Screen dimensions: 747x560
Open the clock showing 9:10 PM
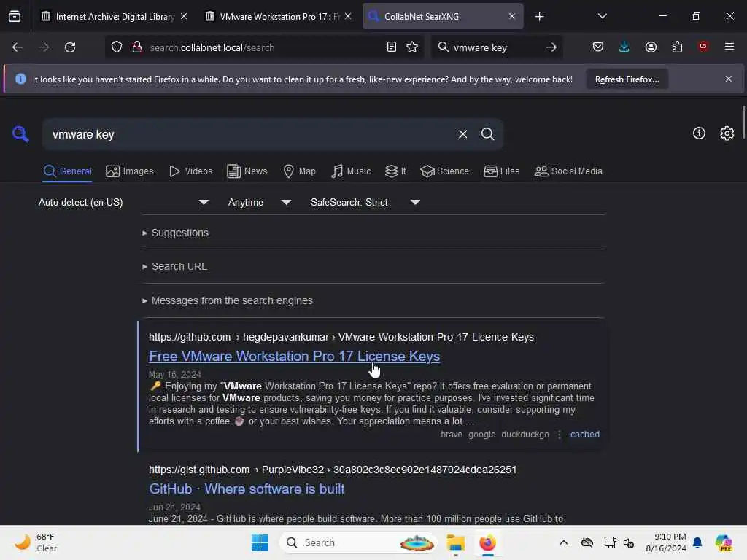(x=666, y=542)
